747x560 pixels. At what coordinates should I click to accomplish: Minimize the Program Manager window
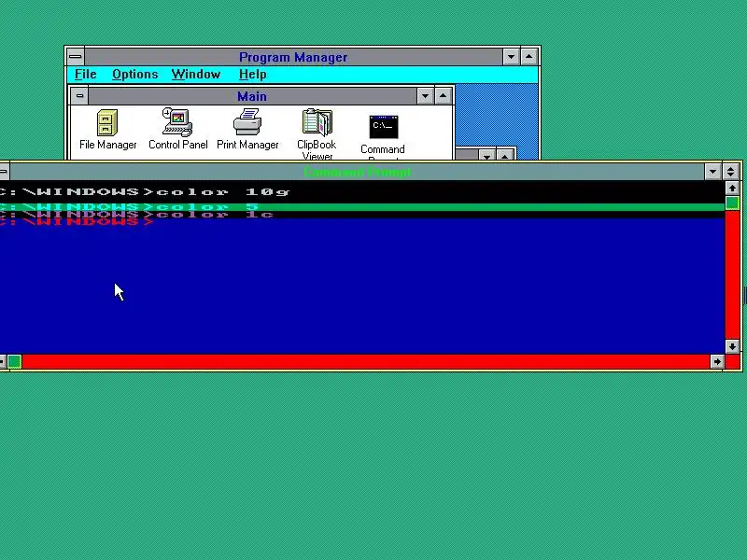(511, 57)
